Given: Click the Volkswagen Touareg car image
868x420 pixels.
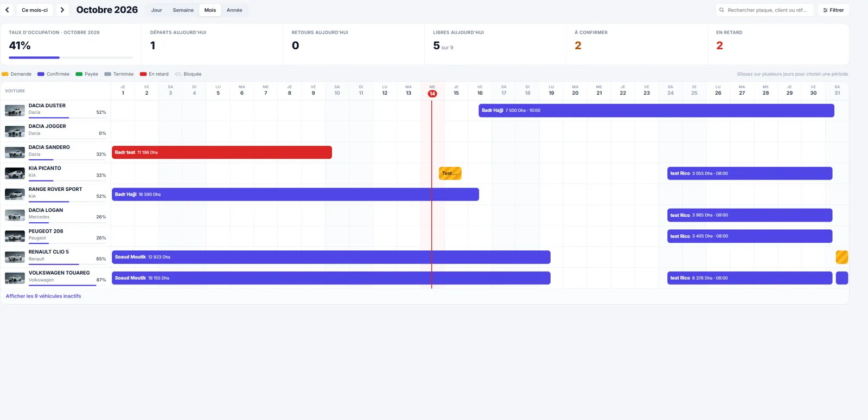Looking at the screenshot, I should pyautogui.click(x=15, y=278).
